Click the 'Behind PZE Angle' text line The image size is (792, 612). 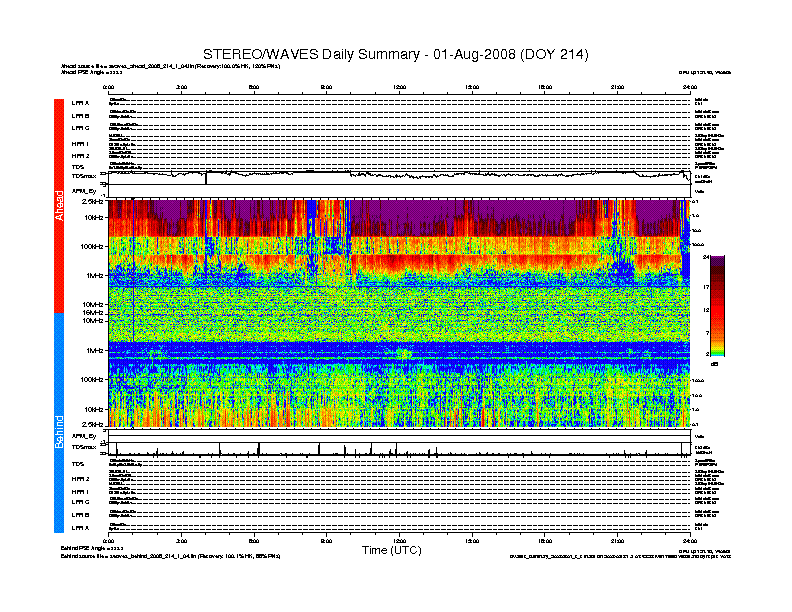[x=91, y=548]
